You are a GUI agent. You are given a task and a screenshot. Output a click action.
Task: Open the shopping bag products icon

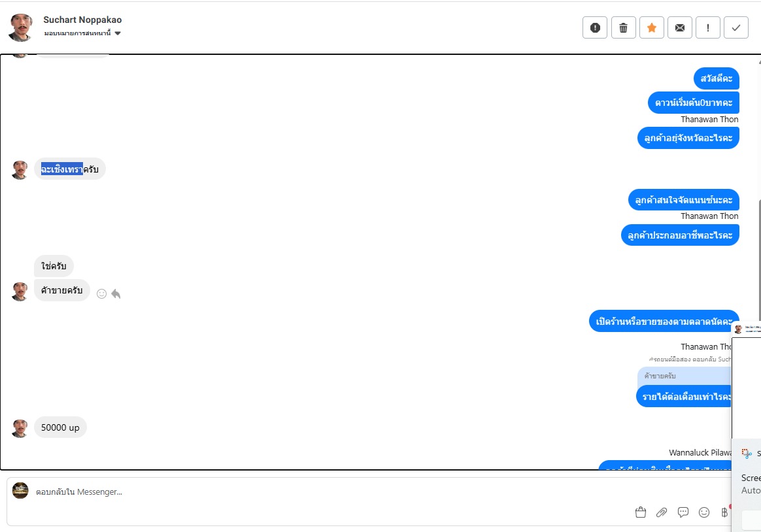641,512
